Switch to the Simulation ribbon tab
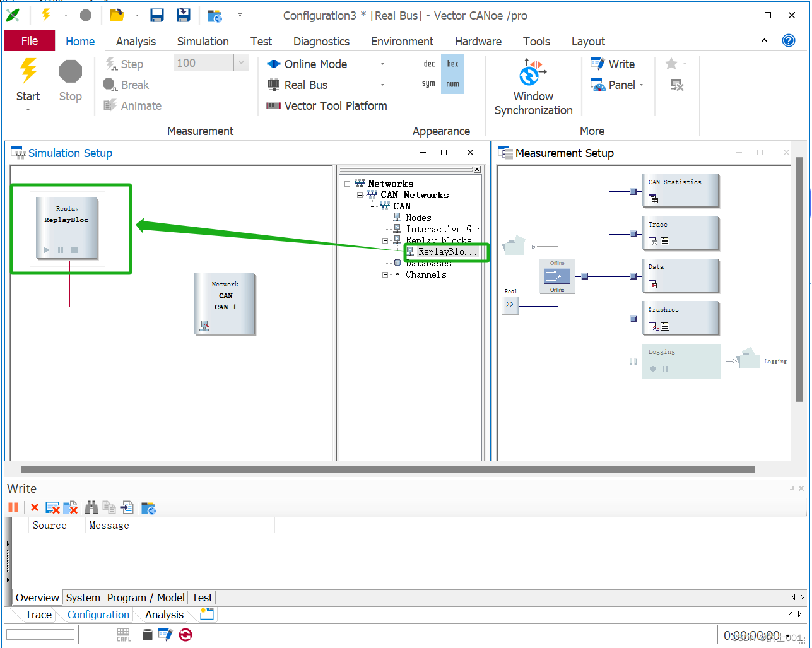The image size is (812, 648). [203, 42]
